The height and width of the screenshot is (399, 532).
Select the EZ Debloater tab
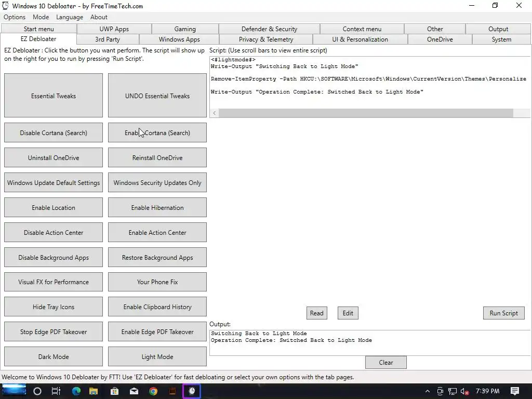click(x=38, y=38)
